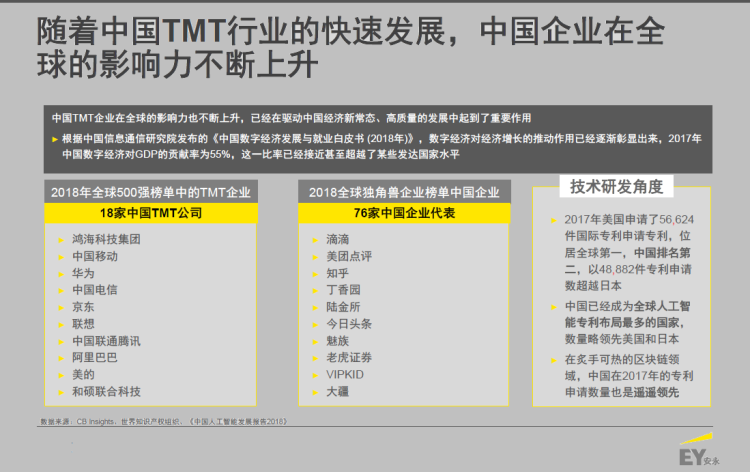Select list item '联想'

[83, 324]
